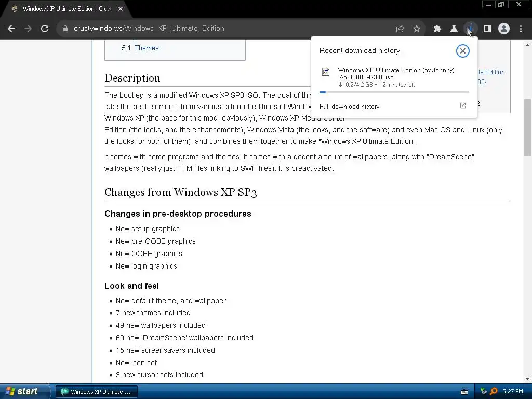Screen dimensions: 532x399
Task: Click the external link icon for download history
Action: [463, 105]
